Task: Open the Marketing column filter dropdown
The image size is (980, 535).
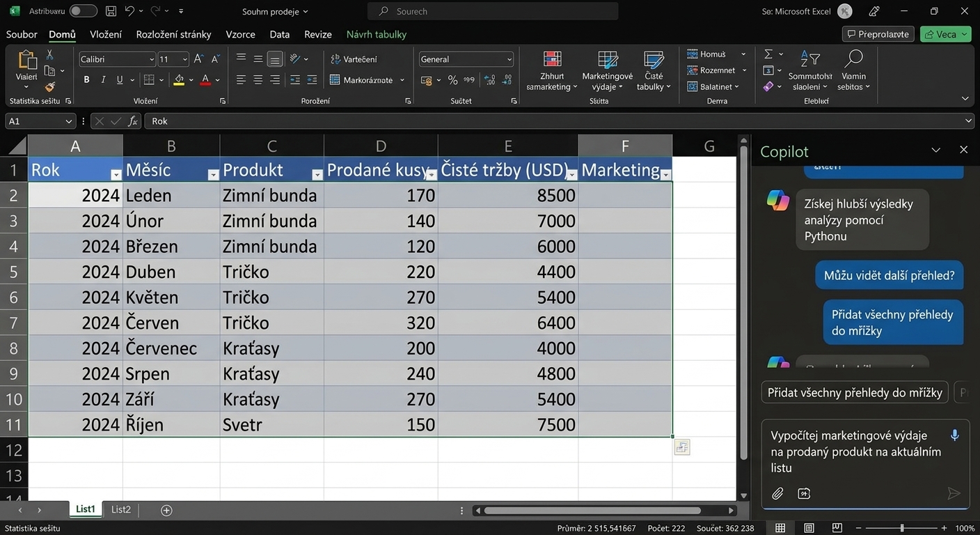Action: (x=665, y=175)
